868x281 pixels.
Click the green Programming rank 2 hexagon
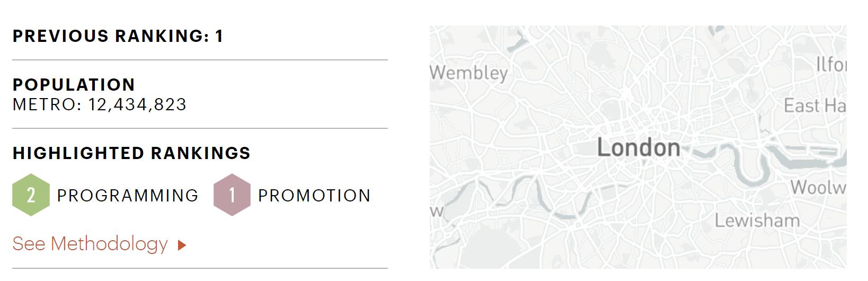tap(31, 195)
